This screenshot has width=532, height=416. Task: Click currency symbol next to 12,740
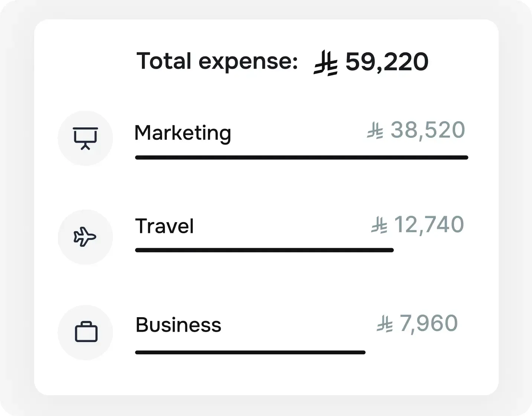point(379,226)
